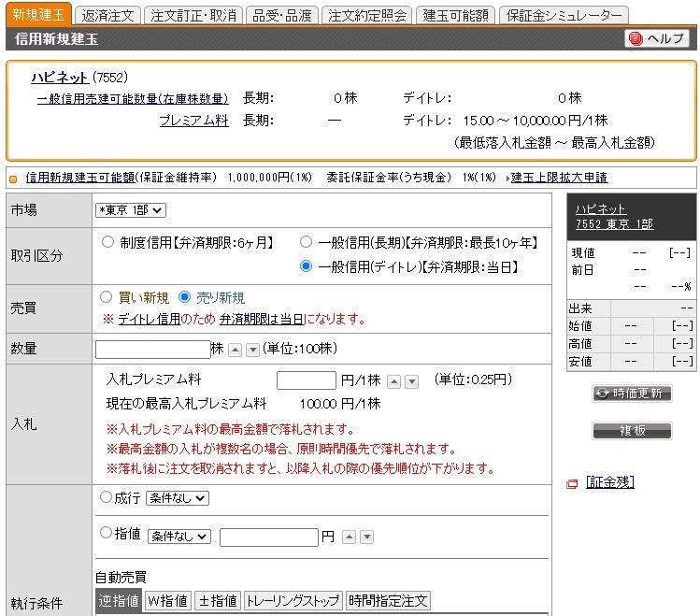The width and height of the screenshot is (700, 616).
Task: Increase 入札プレミアム料 with up arrow
Action: (x=393, y=381)
